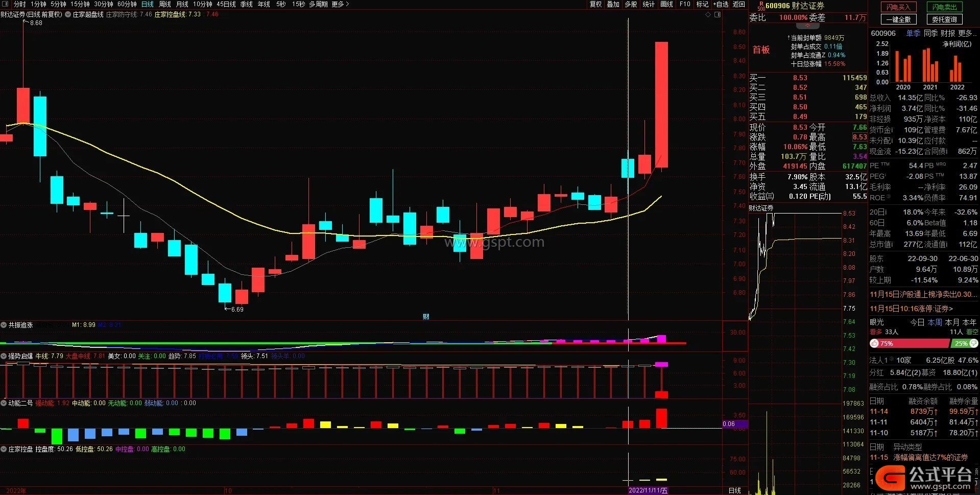The image size is (980, 495).
Task: Click stock title 600906 财达证券
Action: click(795, 6)
